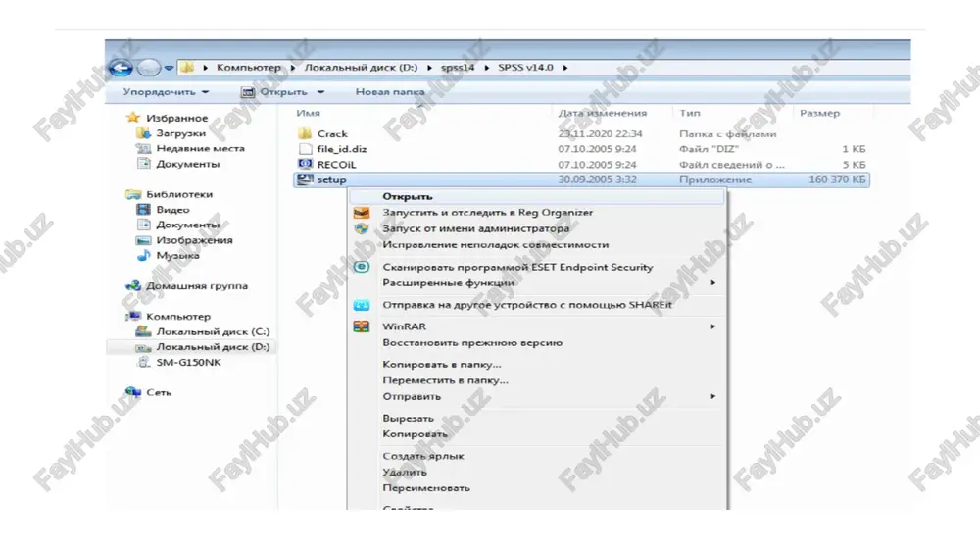
Task: Click the SHAREit icon in context menu
Action: point(362,305)
